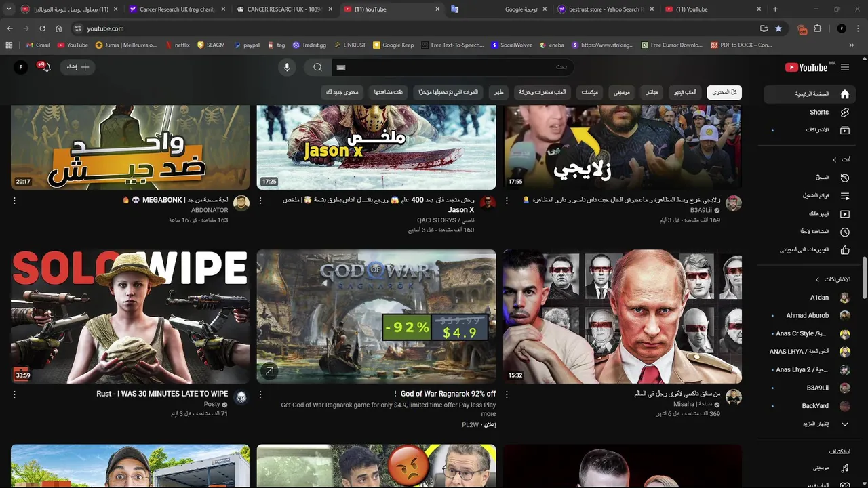Image resolution: width=868 pixels, height=488 pixels.
Task: Open the Gmail bookmark
Action: point(38,45)
